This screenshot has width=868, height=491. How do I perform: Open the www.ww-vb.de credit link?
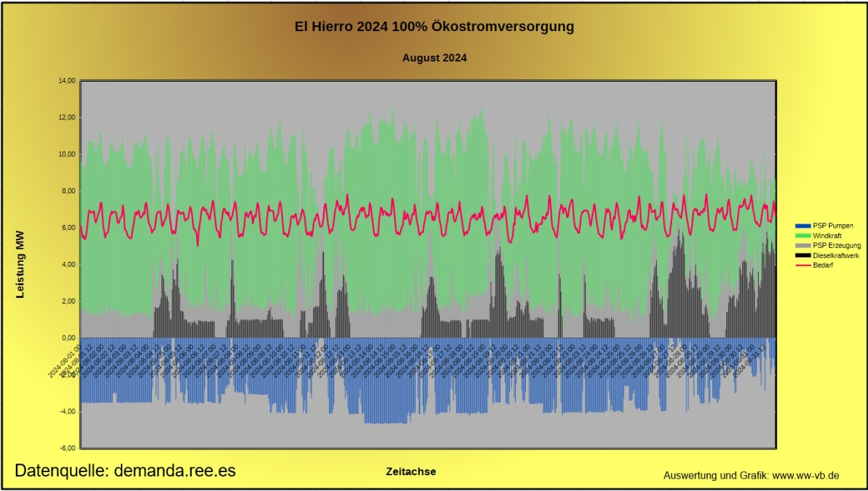(805, 475)
